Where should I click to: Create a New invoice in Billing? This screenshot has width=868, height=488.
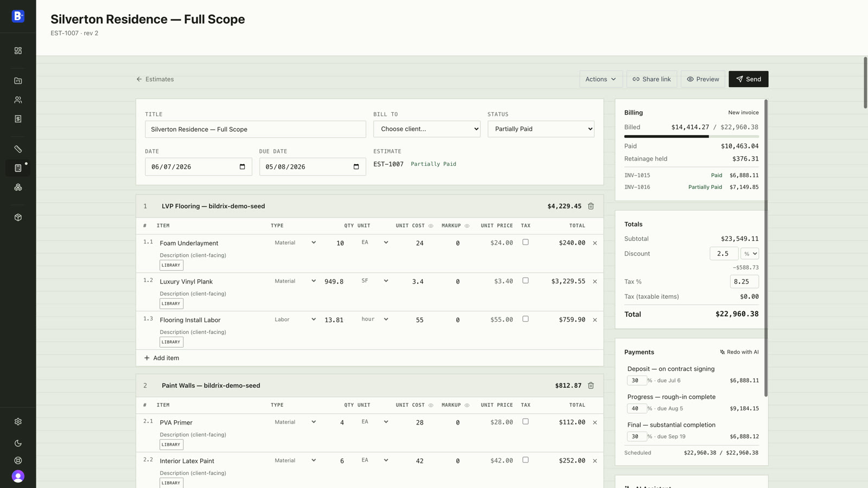[743, 113]
